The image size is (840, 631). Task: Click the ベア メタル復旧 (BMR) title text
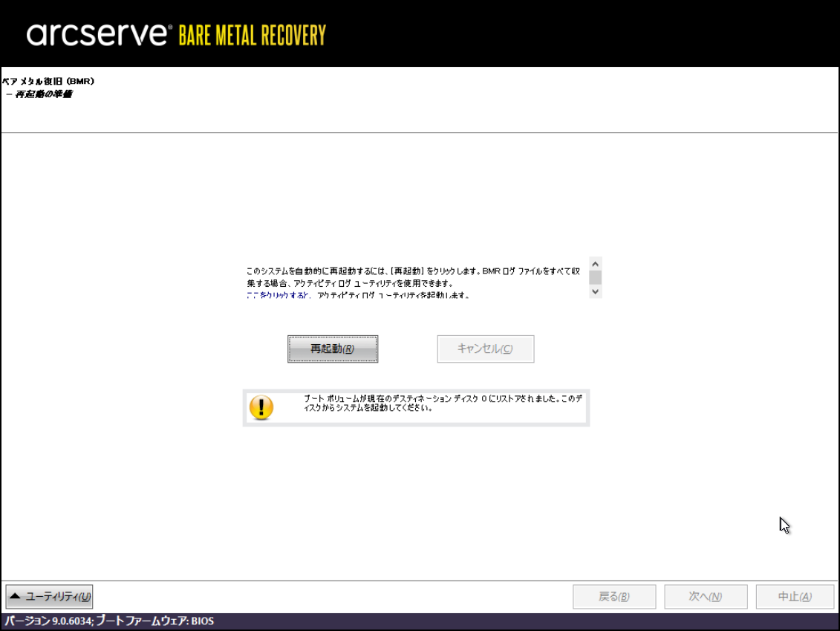(49, 82)
